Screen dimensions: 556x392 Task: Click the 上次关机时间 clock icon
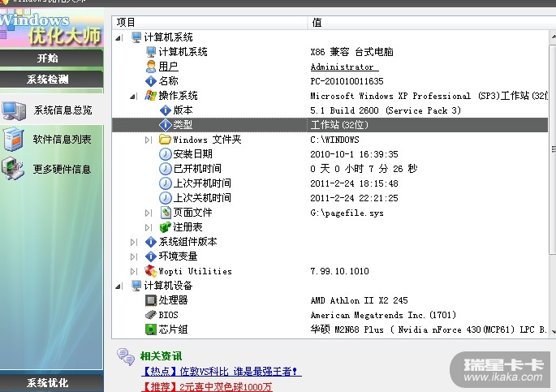pos(166,198)
